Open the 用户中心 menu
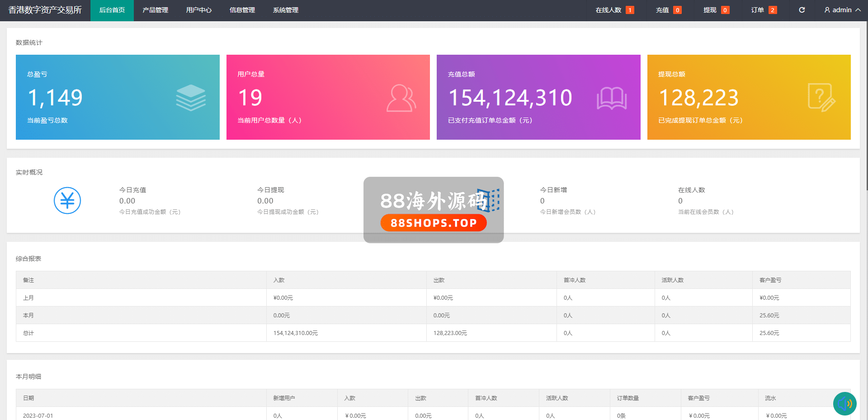This screenshot has width=868, height=420. click(x=198, y=10)
